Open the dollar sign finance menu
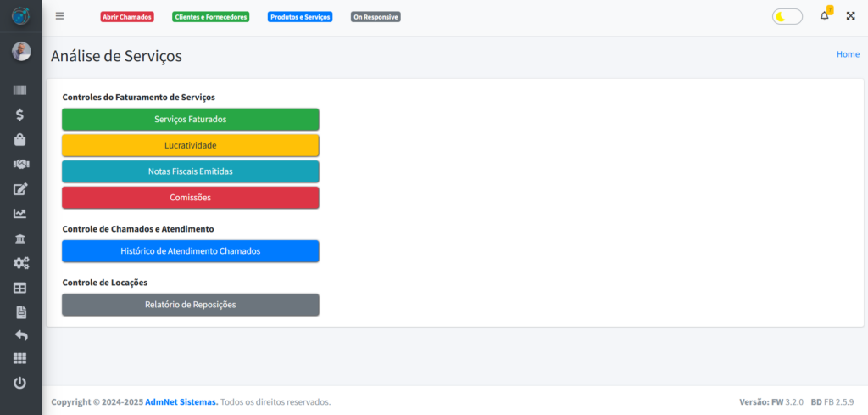 pyautogui.click(x=20, y=115)
